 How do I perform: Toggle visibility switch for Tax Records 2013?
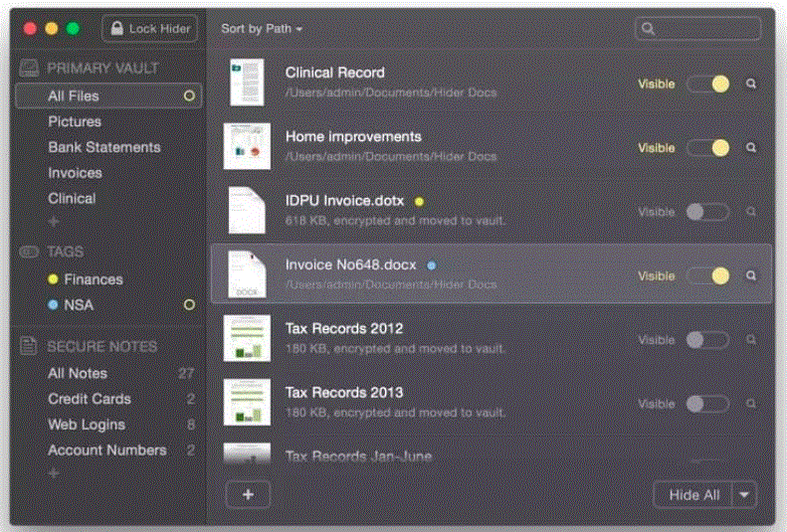click(x=707, y=404)
